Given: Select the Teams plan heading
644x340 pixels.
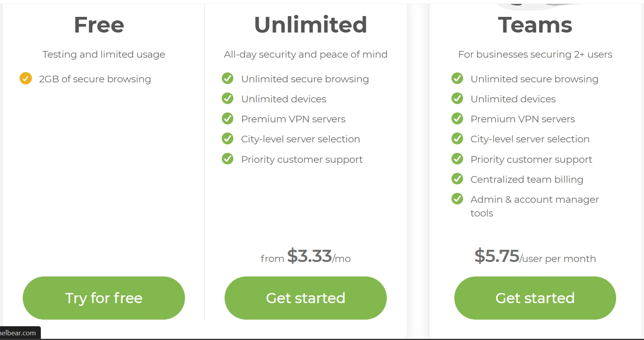Looking at the screenshot, I should pos(535,25).
